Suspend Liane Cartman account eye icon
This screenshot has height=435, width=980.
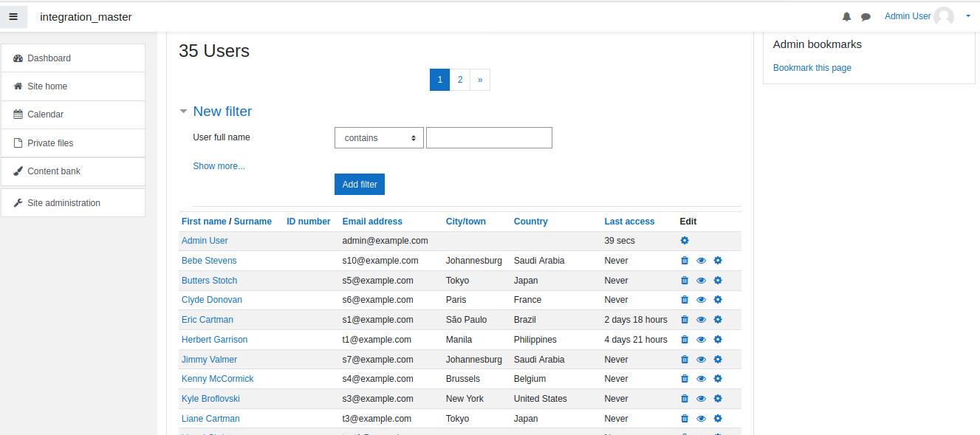(x=702, y=419)
